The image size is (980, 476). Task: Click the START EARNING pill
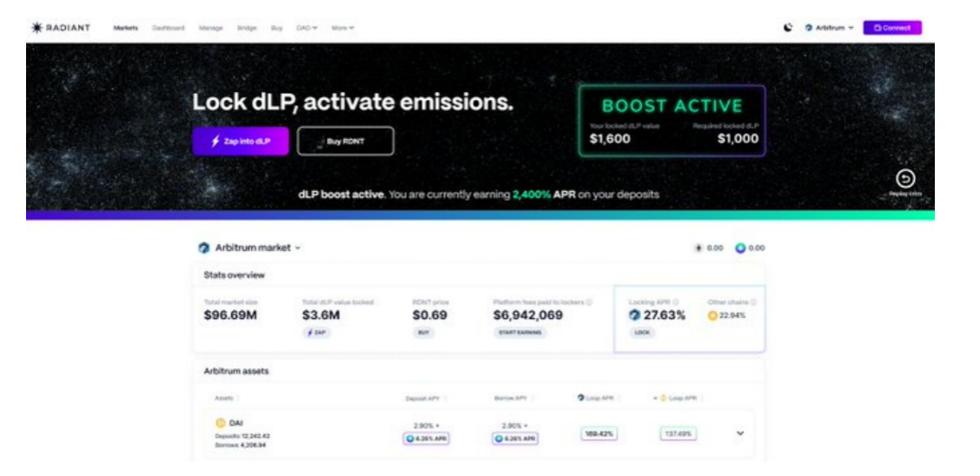coord(520,333)
